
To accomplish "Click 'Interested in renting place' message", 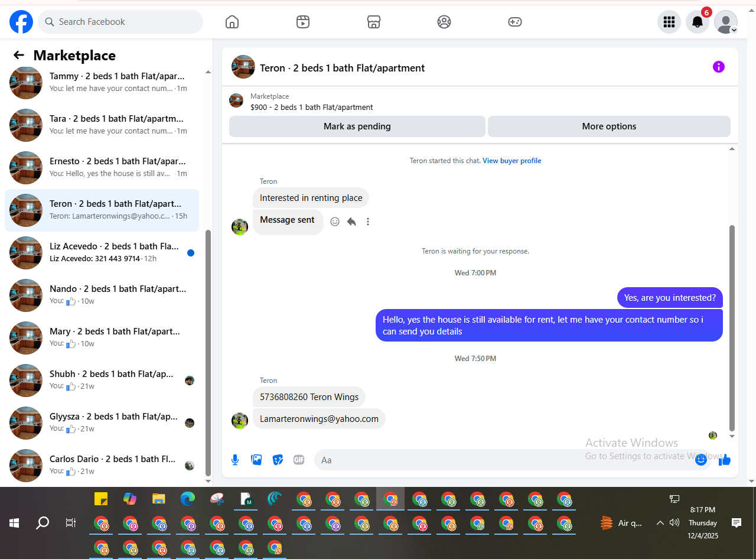I will [x=311, y=198].
